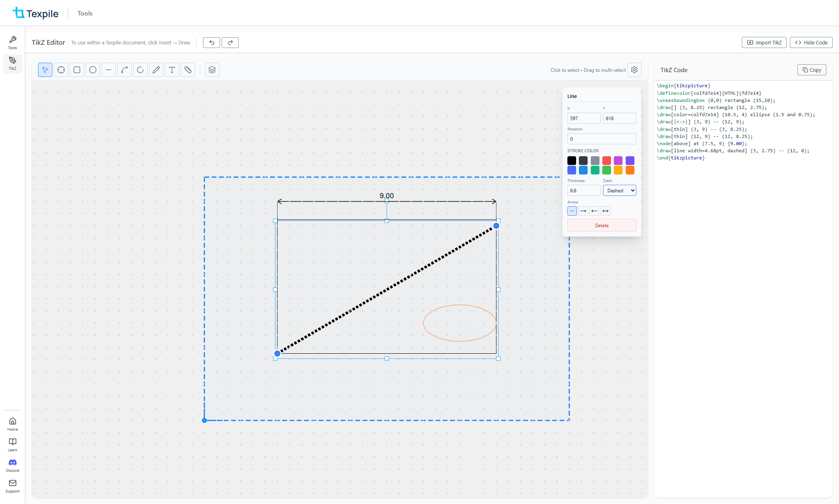
Task: Pick the violet stroke color
Action: [630, 161]
